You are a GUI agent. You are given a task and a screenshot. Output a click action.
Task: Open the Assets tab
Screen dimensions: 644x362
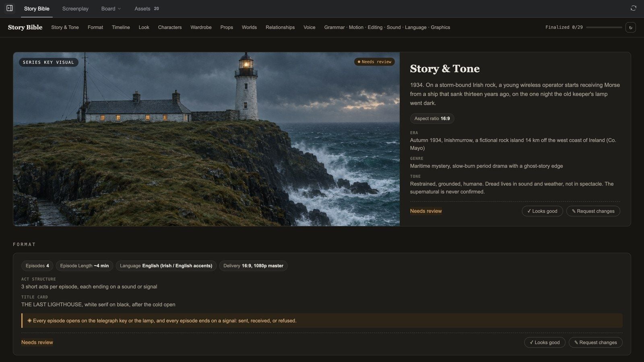(x=147, y=8)
